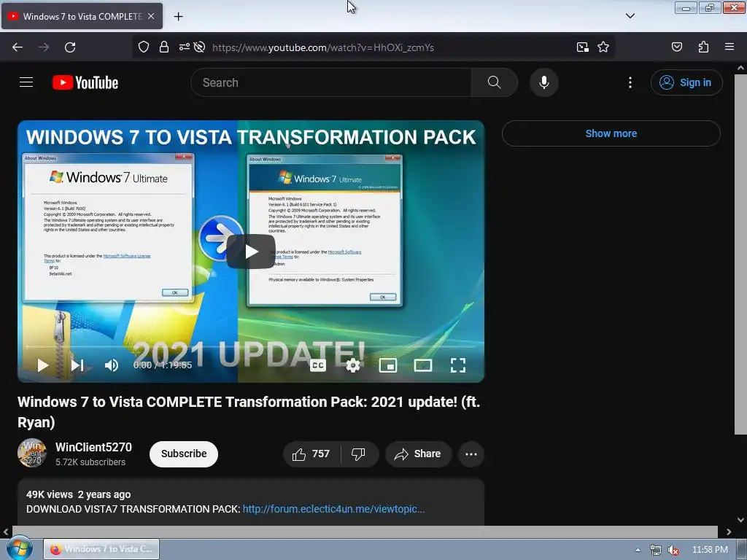Focus the YouTube search field
This screenshot has height=560, width=747.
click(331, 82)
